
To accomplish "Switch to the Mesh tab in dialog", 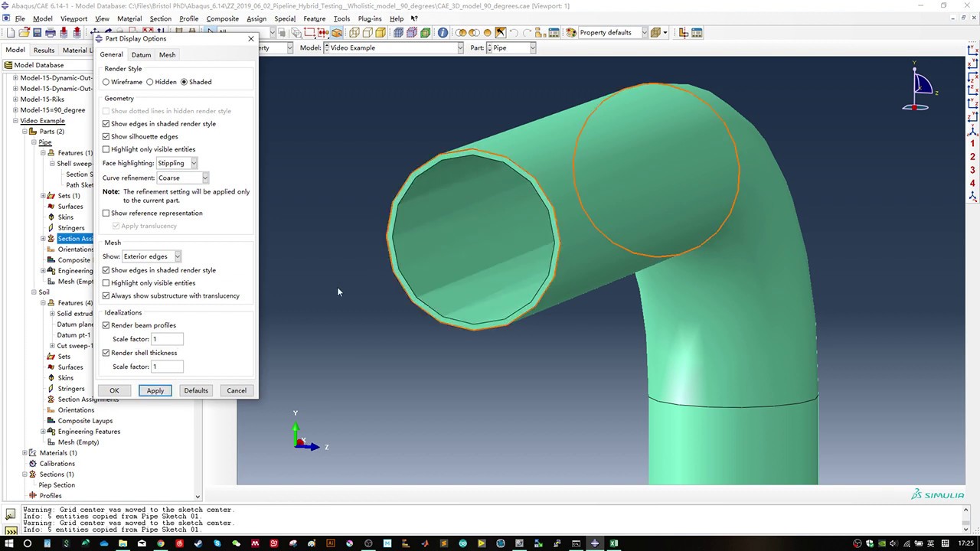I will pos(167,55).
